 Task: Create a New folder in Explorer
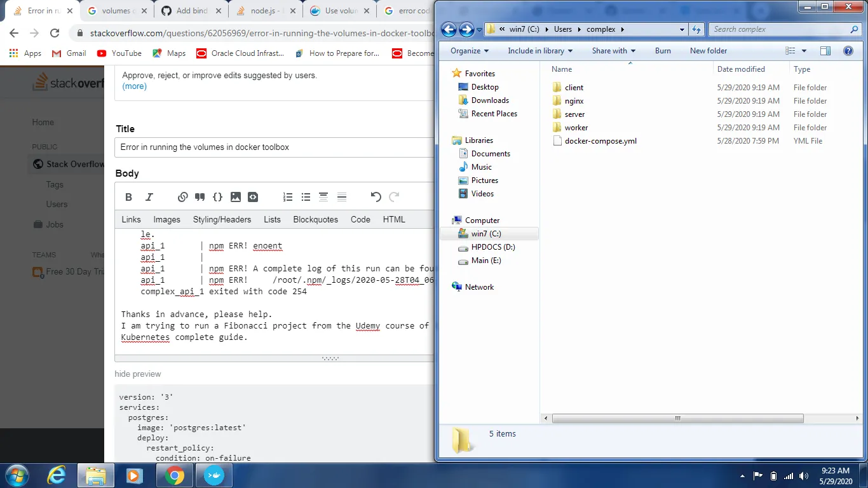pyautogui.click(x=709, y=51)
